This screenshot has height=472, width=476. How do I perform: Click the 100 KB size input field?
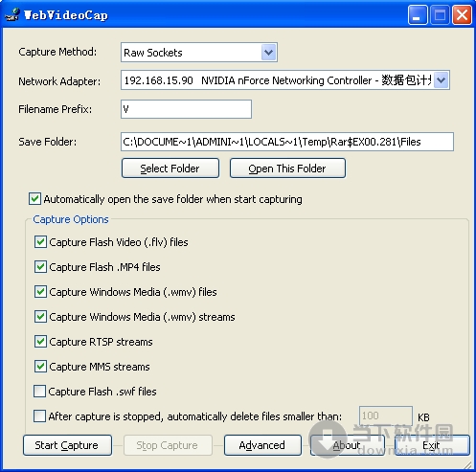pos(386,416)
